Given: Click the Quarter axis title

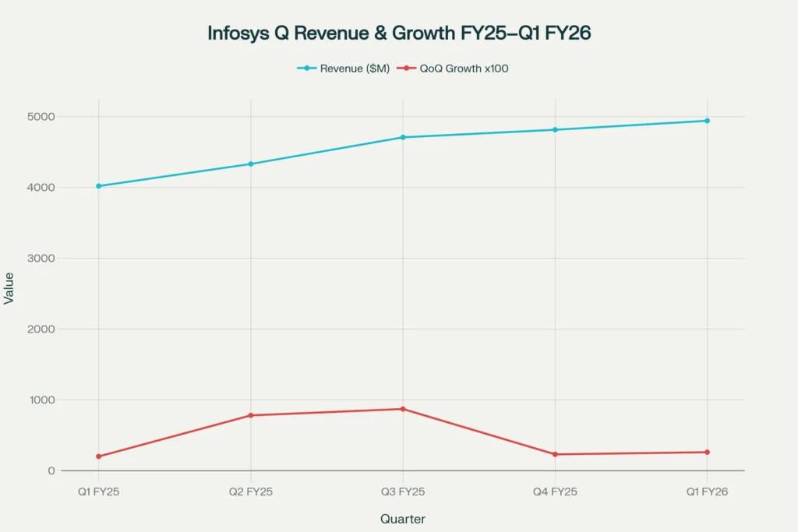Looking at the screenshot, I should [x=402, y=518].
